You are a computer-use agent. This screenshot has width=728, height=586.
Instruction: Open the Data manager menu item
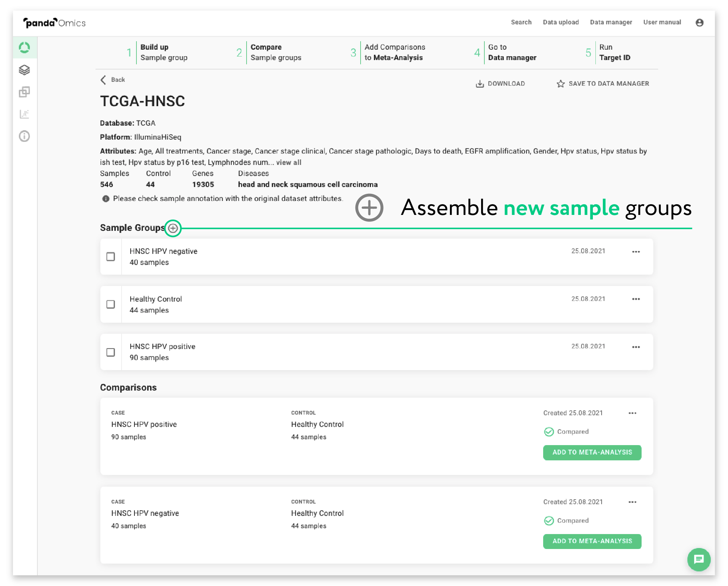point(611,22)
